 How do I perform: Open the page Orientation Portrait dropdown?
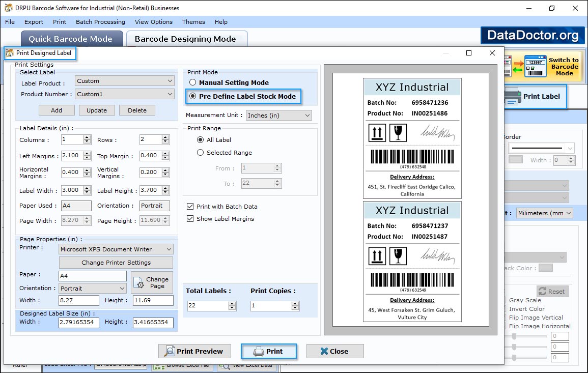92,289
